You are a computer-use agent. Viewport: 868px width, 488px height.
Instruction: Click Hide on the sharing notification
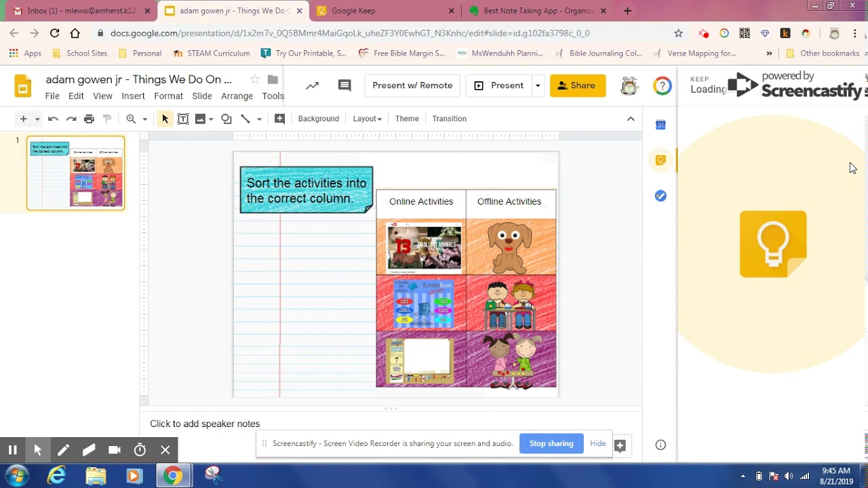597,443
